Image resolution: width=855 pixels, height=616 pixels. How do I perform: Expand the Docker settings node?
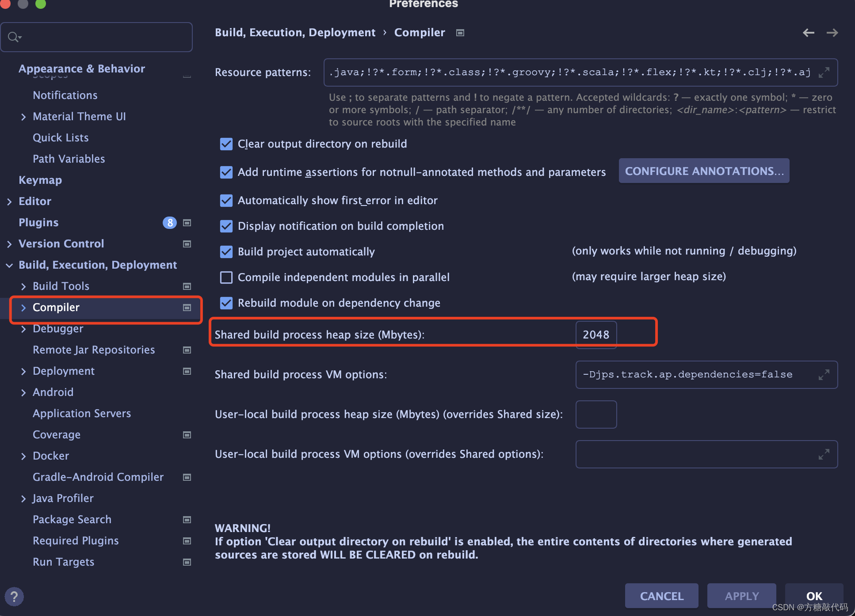[x=23, y=456]
